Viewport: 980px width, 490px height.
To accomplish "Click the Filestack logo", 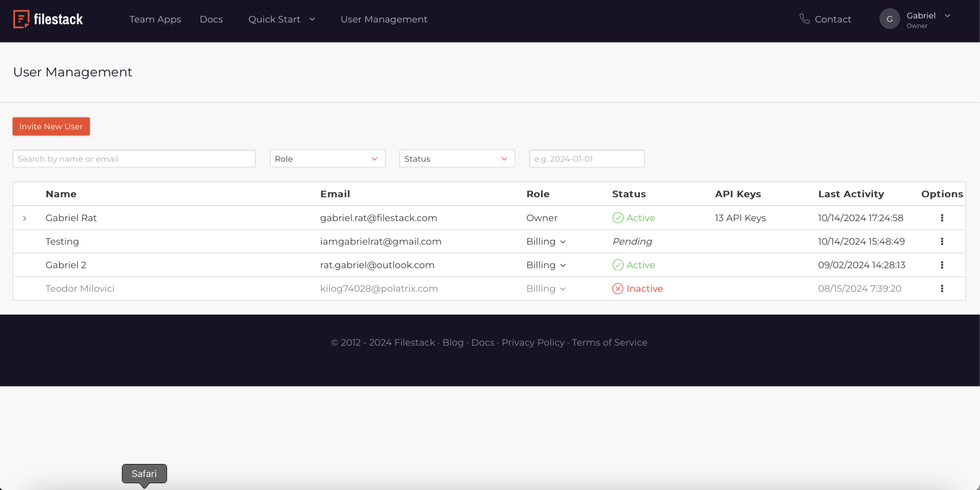I will pos(48,19).
